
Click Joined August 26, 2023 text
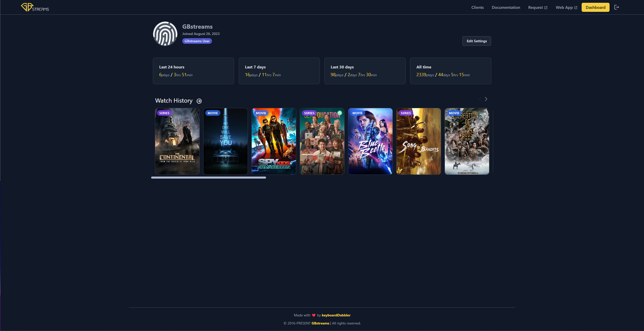point(201,34)
